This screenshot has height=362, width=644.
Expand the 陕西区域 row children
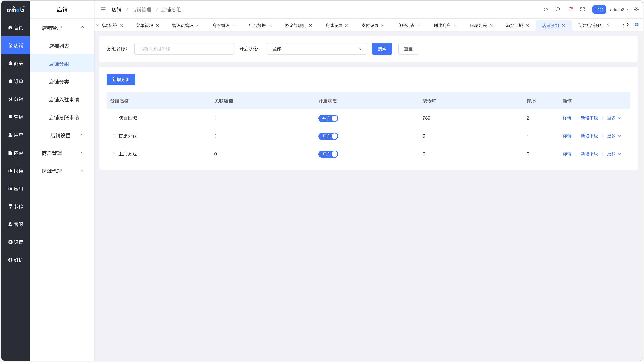(x=114, y=118)
